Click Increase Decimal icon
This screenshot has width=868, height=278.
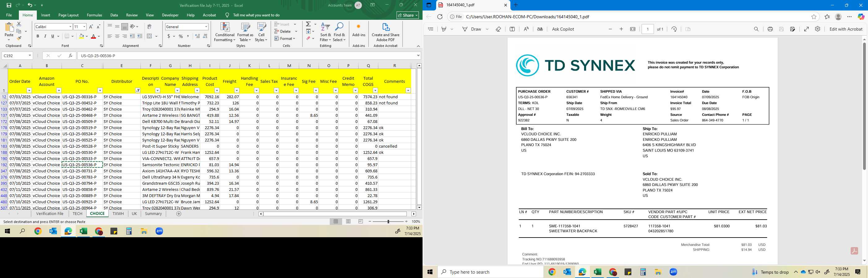(x=197, y=36)
